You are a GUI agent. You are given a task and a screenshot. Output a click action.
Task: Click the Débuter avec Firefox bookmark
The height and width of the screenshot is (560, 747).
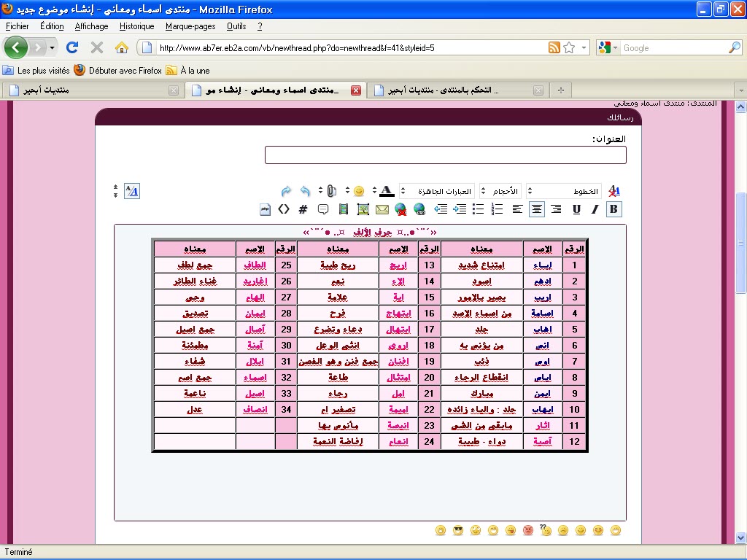(119, 71)
